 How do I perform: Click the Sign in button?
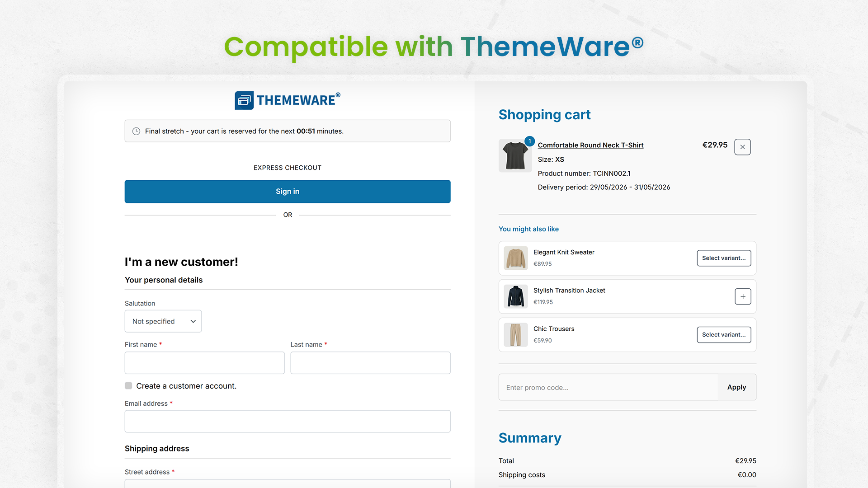(288, 192)
